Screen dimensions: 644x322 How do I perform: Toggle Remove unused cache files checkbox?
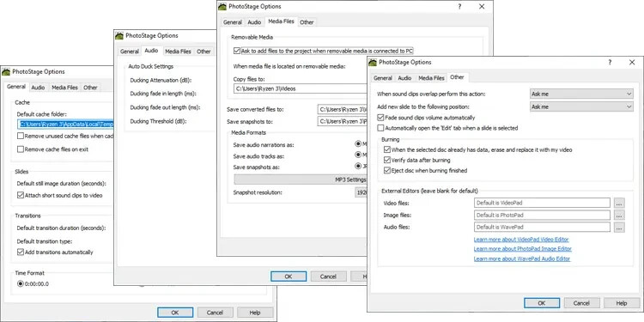coord(21,136)
